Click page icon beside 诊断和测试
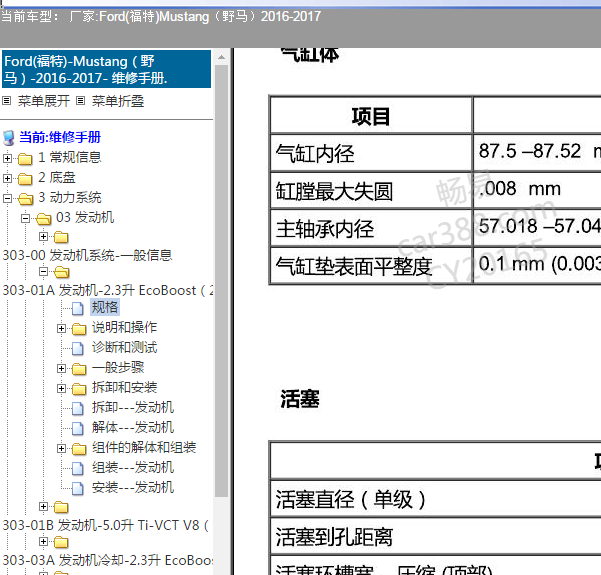Image resolution: width=601 pixels, height=575 pixels. (78, 348)
